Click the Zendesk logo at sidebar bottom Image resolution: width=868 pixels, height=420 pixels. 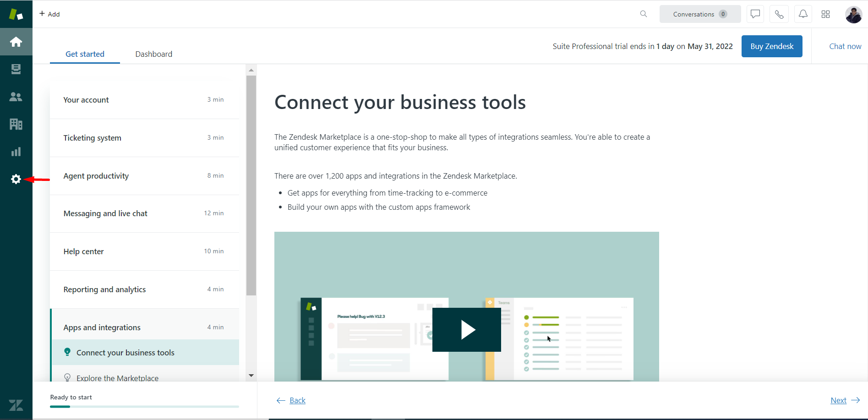coord(16,405)
